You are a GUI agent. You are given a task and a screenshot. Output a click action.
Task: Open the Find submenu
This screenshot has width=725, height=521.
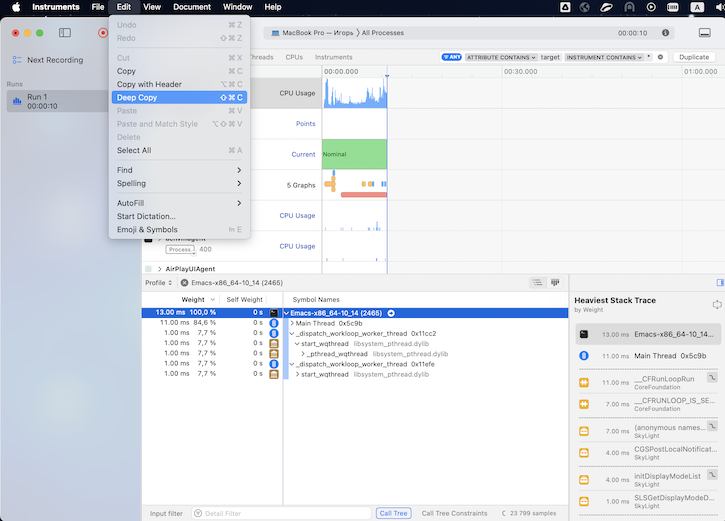[179, 170]
